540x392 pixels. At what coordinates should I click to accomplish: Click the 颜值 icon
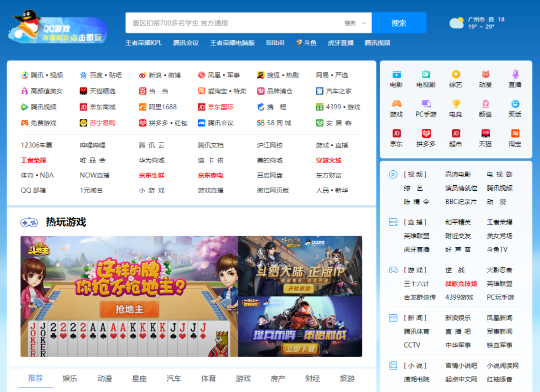click(485, 104)
